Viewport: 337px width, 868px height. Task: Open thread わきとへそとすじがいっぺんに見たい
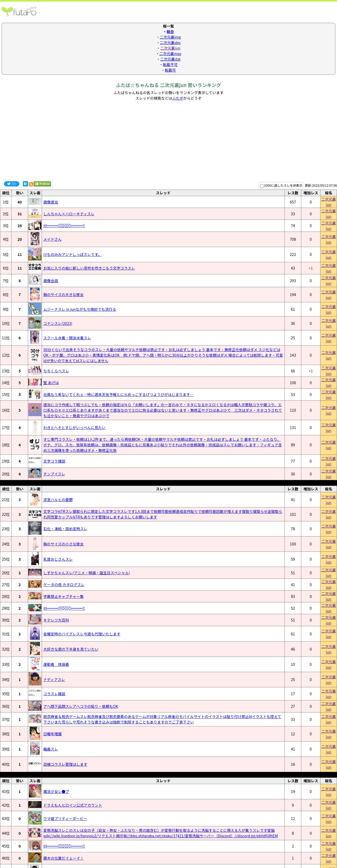pos(74,428)
